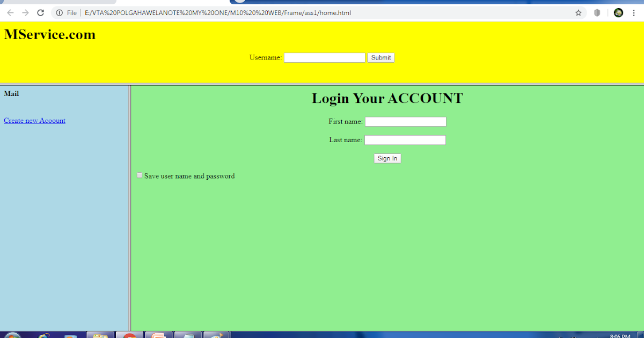Click the Submit button next to Username
Viewport: 644px width, 338px height.
coord(380,57)
